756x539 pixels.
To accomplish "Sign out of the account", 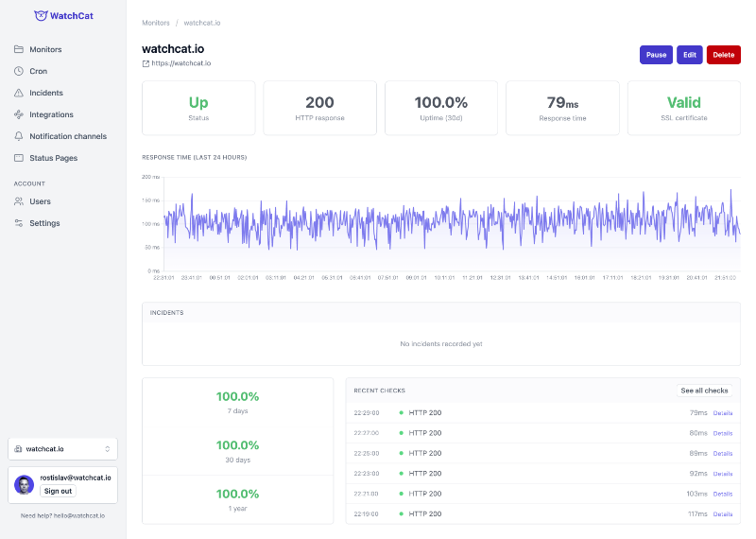I will pos(58,491).
